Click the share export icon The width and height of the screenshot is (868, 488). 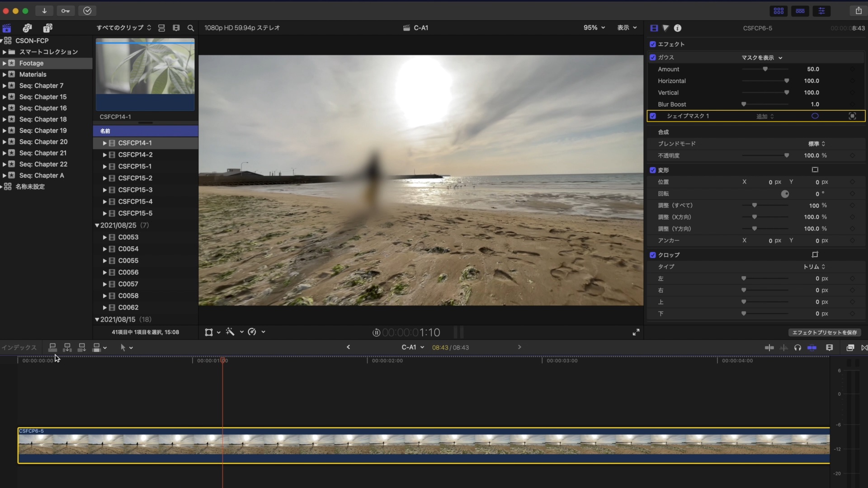coord(858,11)
